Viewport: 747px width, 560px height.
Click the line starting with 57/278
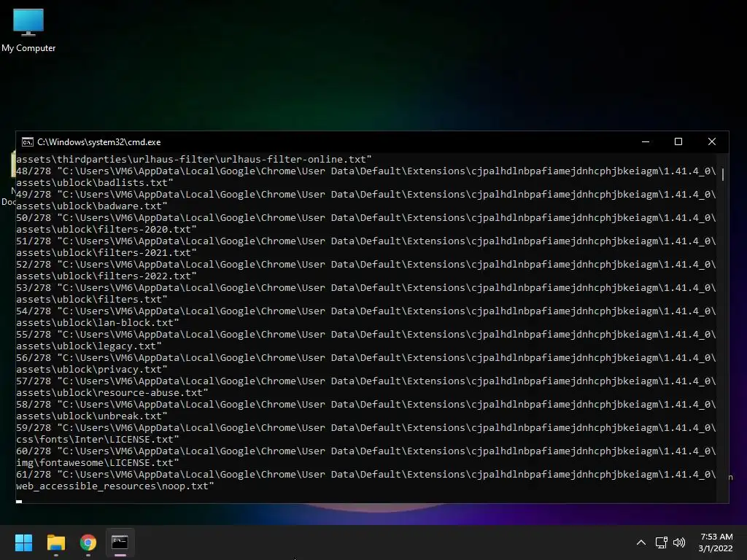tap(366, 381)
